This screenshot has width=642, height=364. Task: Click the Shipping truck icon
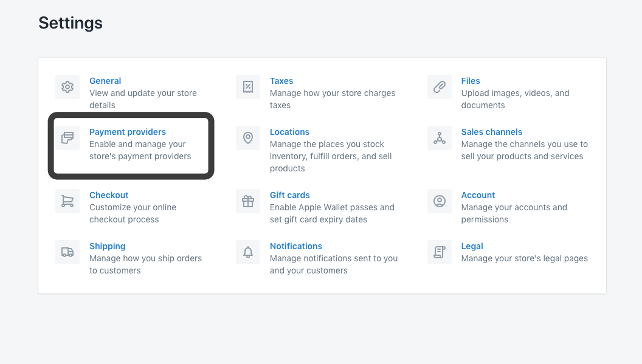click(x=67, y=252)
